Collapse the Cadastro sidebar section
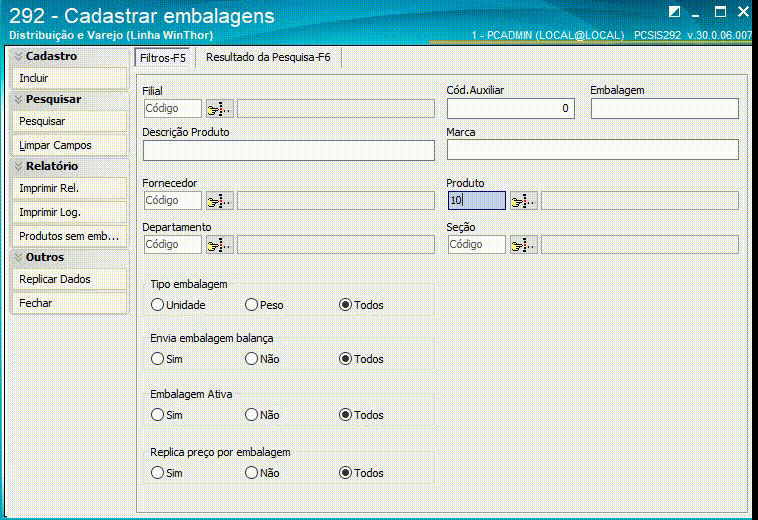Viewport: 758px width, 520px height. (18, 57)
